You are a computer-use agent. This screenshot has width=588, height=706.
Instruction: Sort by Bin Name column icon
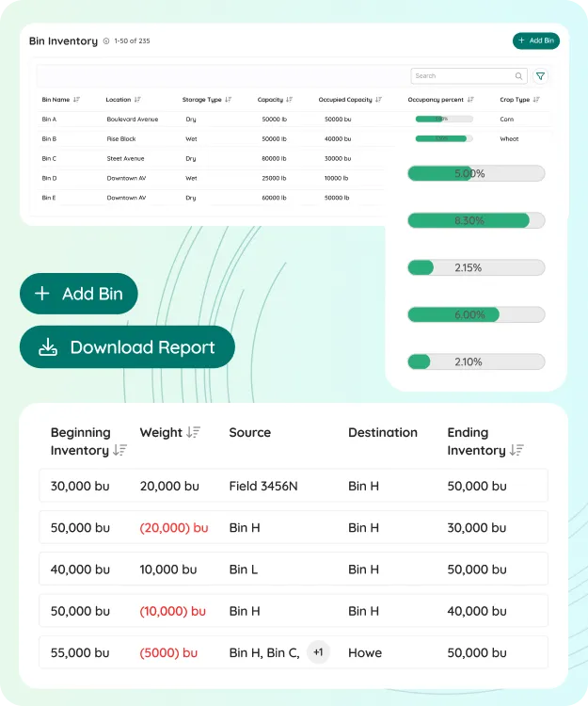[76, 100]
